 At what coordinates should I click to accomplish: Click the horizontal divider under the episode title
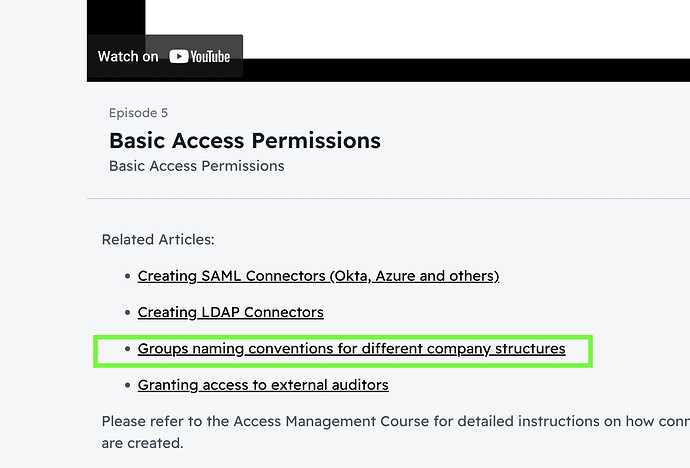click(x=388, y=198)
